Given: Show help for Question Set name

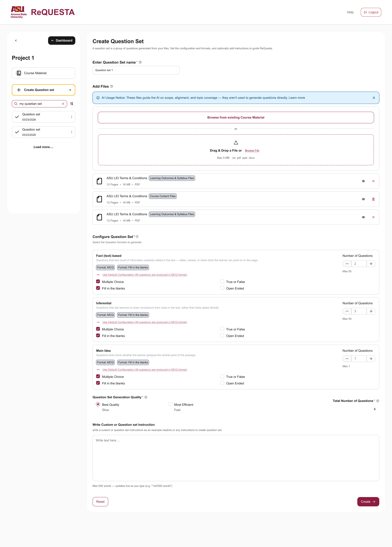Looking at the screenshot, I should coord(140,62).
